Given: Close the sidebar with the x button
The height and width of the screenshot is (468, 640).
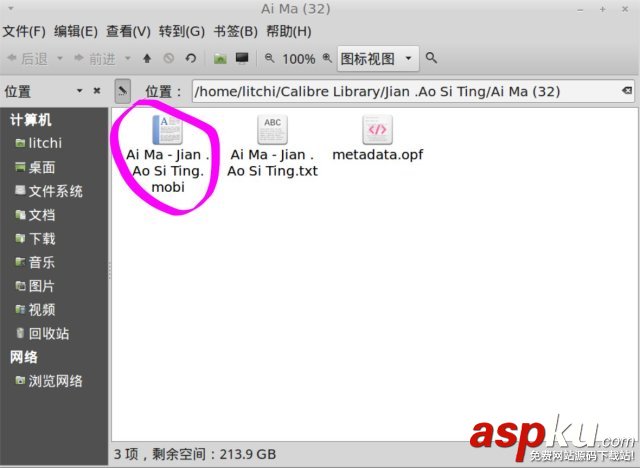Looking at the screenshot, I should (97, 91).
